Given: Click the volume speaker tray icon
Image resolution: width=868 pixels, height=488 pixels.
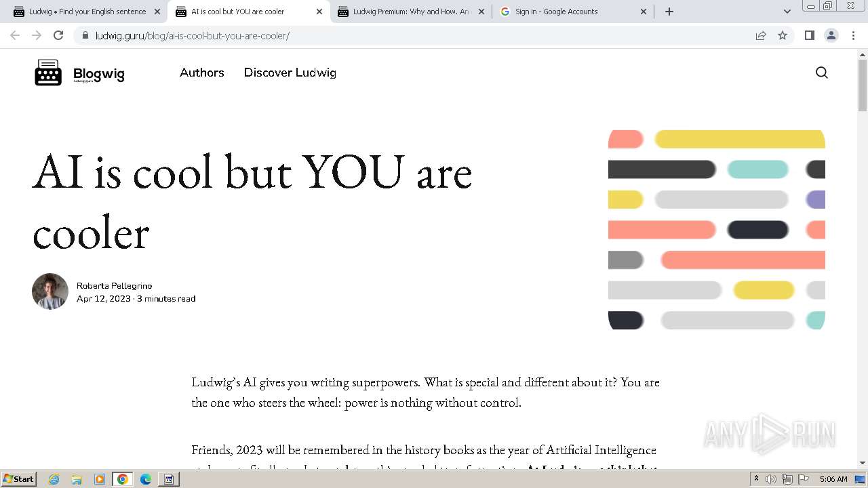Looking at the screenshot, I should pyautogui.click(x=771, y=479).
